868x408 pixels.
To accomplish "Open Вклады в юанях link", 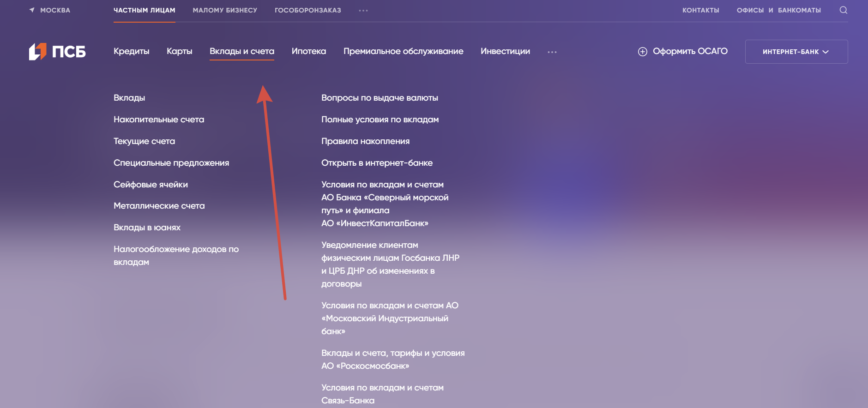I will pyautogui.click(x=147, y=228).
